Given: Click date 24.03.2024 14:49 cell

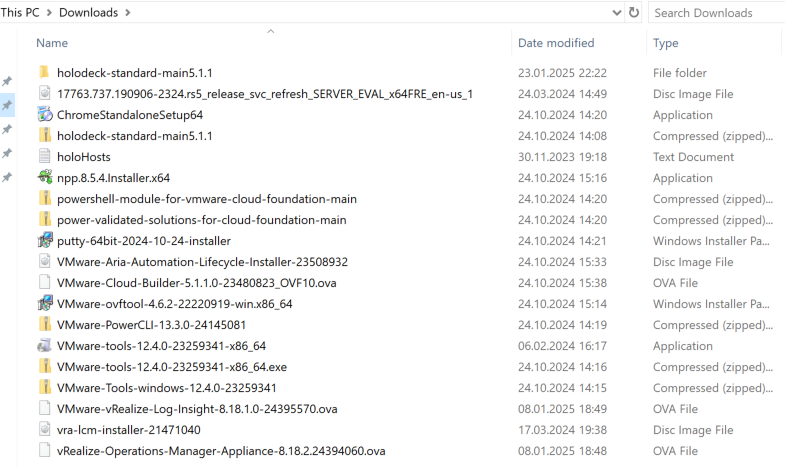Looking at the screenshot, I should [562, 94].
